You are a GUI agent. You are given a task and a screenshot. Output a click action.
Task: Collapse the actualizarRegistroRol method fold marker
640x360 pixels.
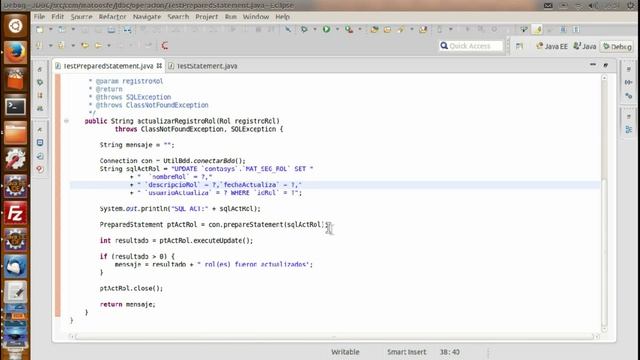point(66,121)
